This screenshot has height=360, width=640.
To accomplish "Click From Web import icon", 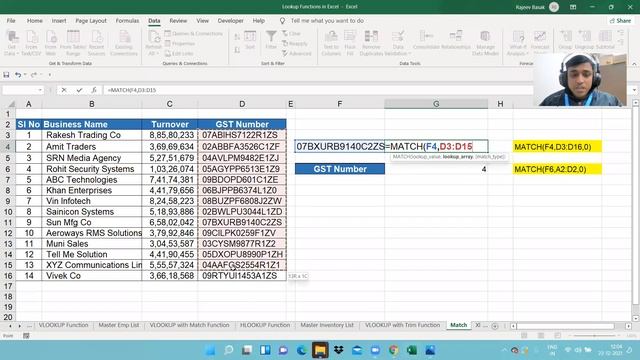I will 51,43.
